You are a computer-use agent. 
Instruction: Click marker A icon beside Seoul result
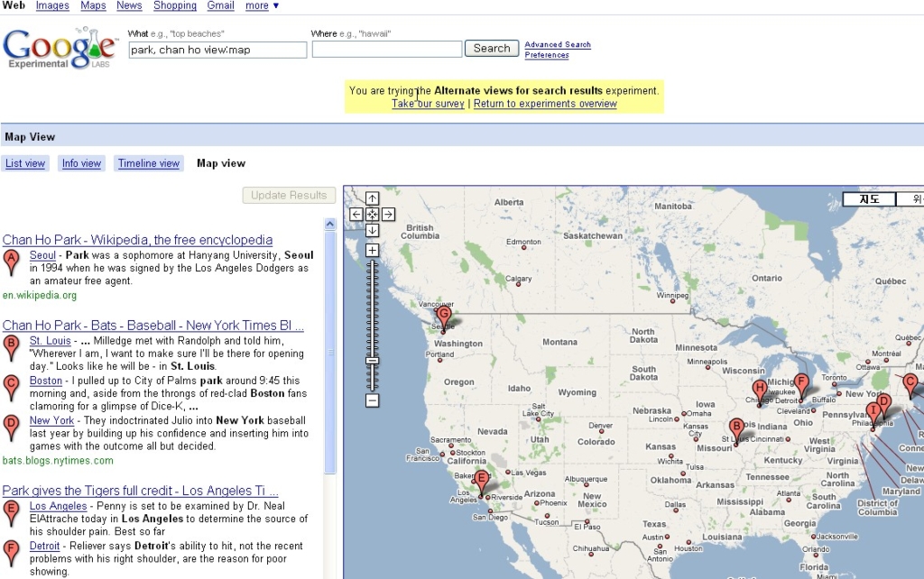[x=11, y=262]
